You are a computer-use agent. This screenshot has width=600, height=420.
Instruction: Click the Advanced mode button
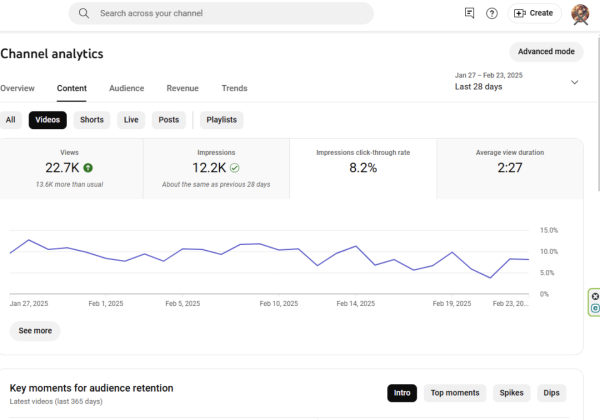click(546, 51)
